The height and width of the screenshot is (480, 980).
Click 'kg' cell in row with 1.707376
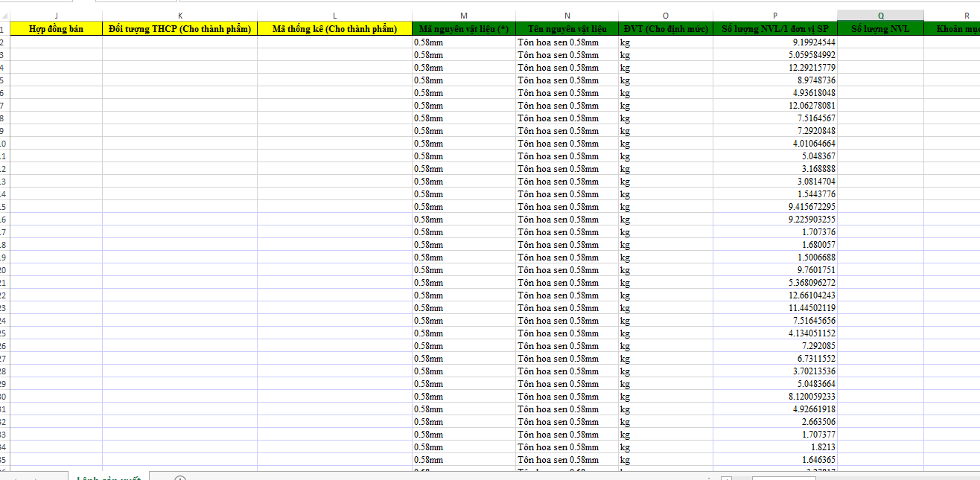coord(666,232)
